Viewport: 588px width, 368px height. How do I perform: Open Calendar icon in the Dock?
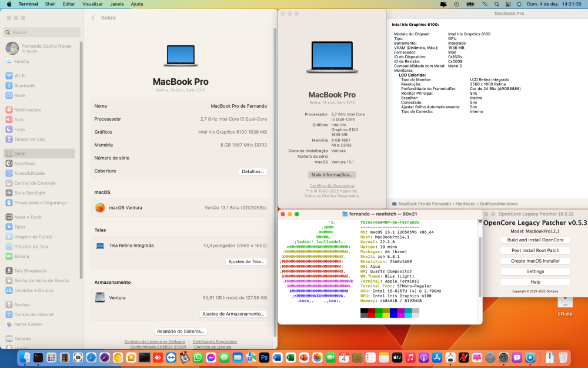point(344,357)
